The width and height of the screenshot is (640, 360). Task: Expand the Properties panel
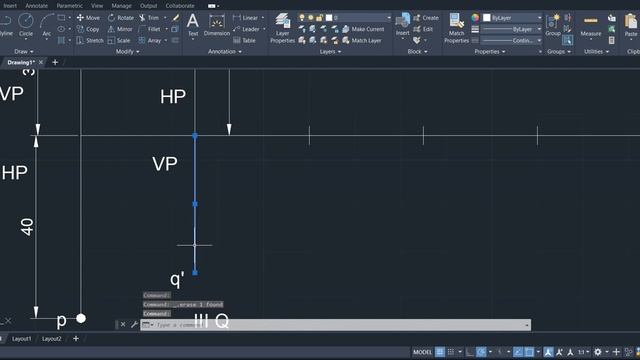pyautogui.click(x=490, y=51)
